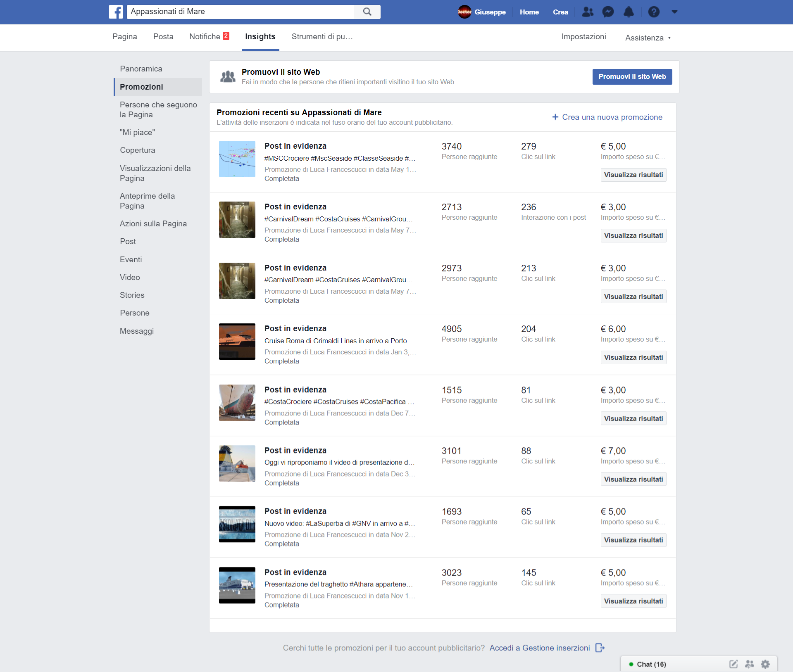Open the Strumenti di pubblicazione tab

click(322, 36)
